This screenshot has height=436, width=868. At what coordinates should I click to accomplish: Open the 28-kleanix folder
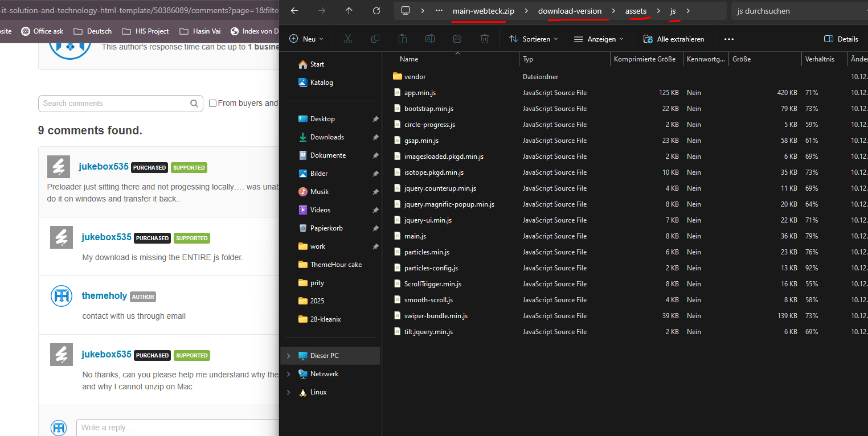320,319
